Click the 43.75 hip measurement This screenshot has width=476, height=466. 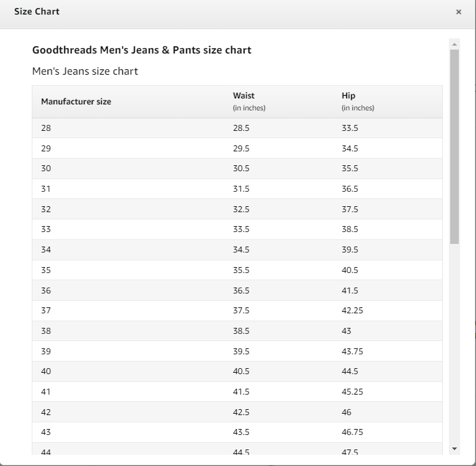(x=352, y=352)
